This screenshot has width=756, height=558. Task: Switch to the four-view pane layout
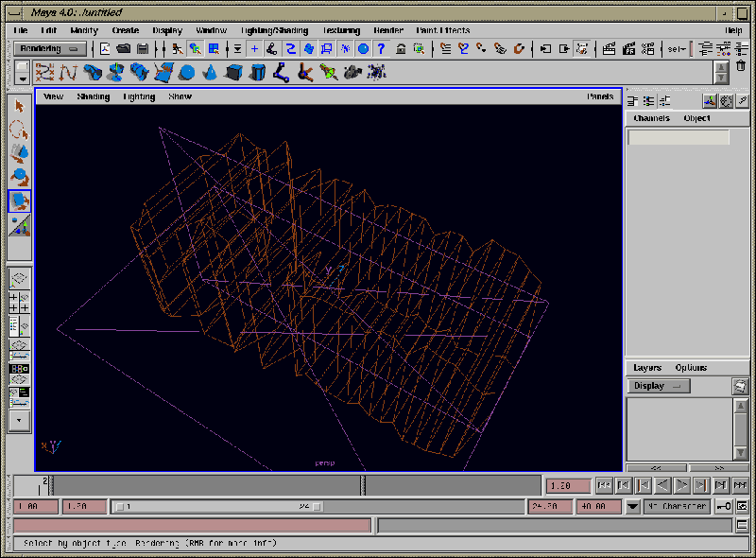pos(19,303)
